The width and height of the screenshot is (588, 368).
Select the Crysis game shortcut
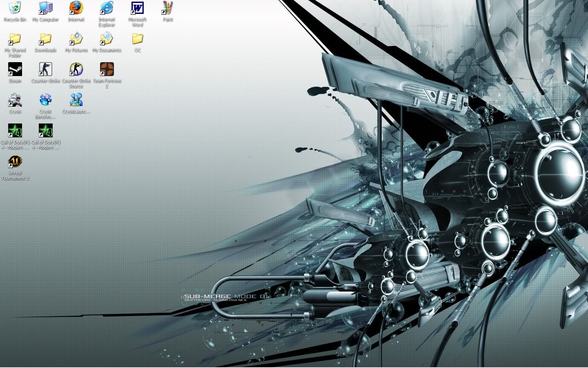15,100
